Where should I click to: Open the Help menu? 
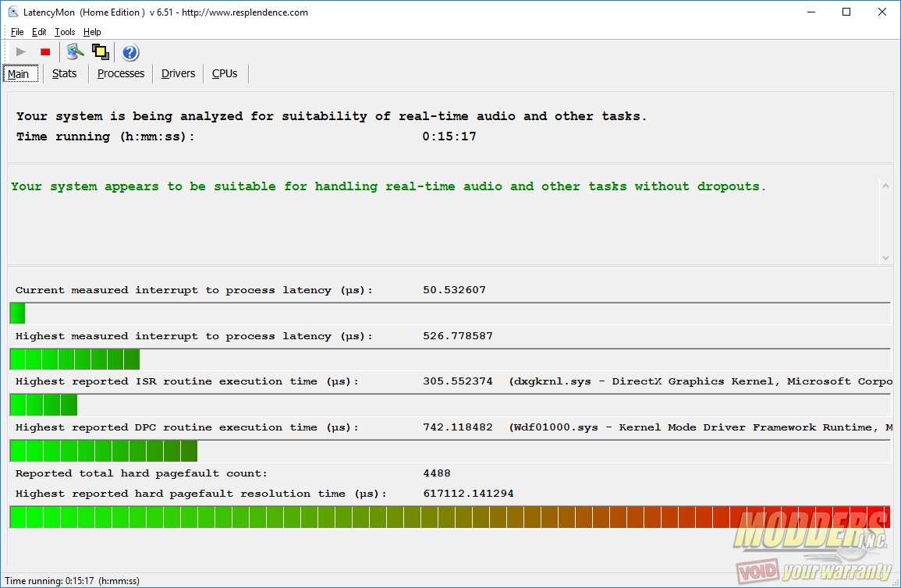(x=92, y=31)
